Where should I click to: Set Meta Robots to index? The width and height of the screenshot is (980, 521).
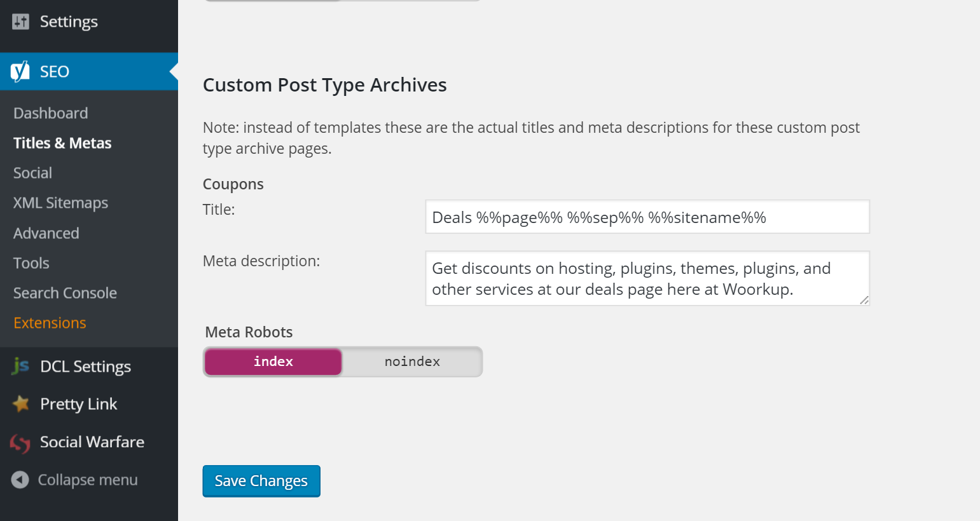click(273, 362)
